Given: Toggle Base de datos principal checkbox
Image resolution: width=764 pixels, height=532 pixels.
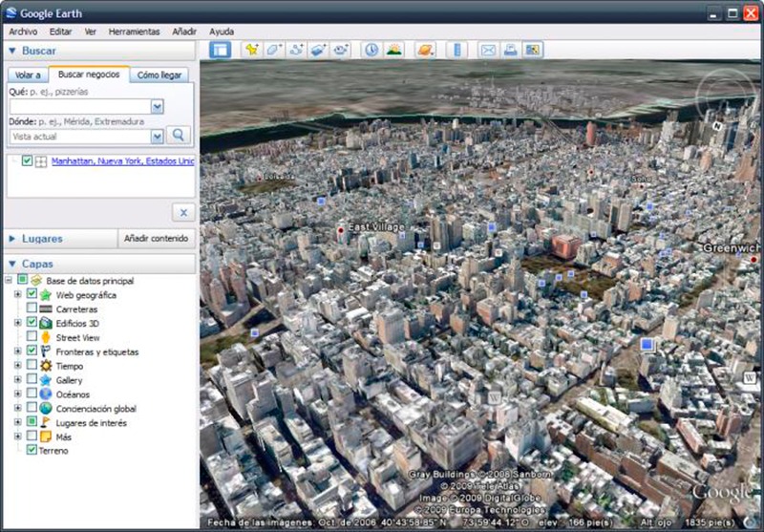Looking at the screenshot, I should [22, 279].
